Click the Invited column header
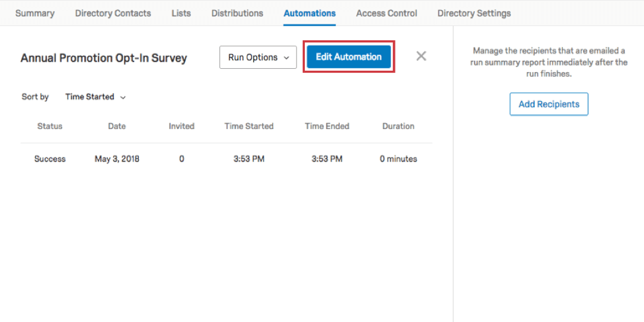644x322 pixels. pyautogui.click(x=182, y=126)
